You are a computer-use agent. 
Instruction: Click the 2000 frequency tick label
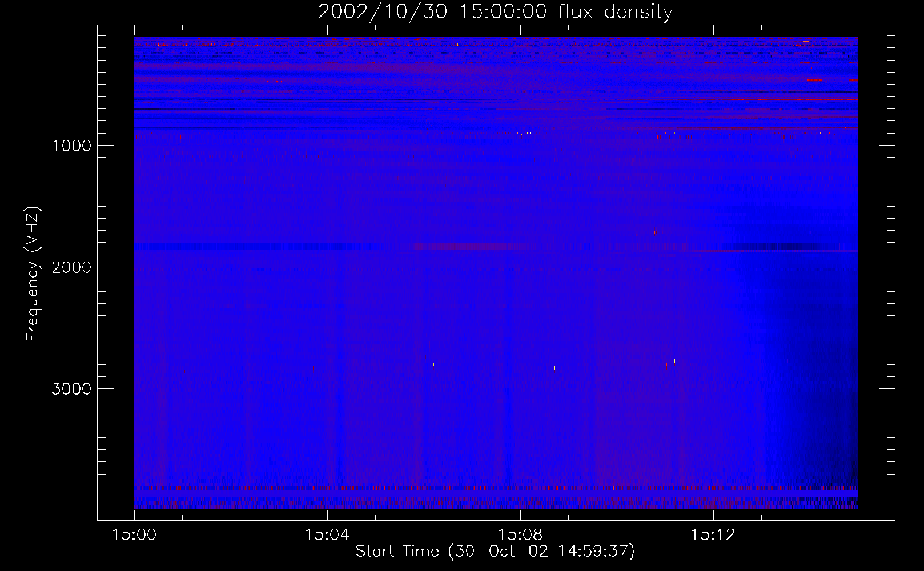point(71,267)
